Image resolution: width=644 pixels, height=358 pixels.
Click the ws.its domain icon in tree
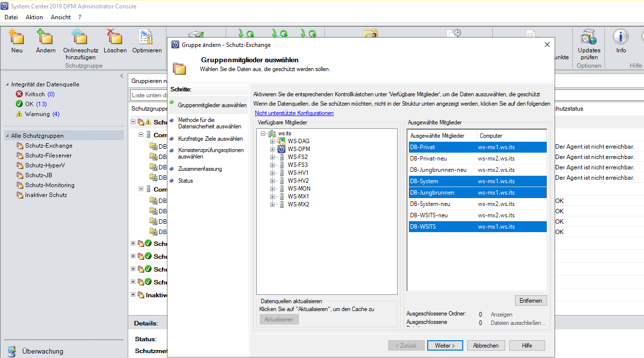[x=272, y=133]
